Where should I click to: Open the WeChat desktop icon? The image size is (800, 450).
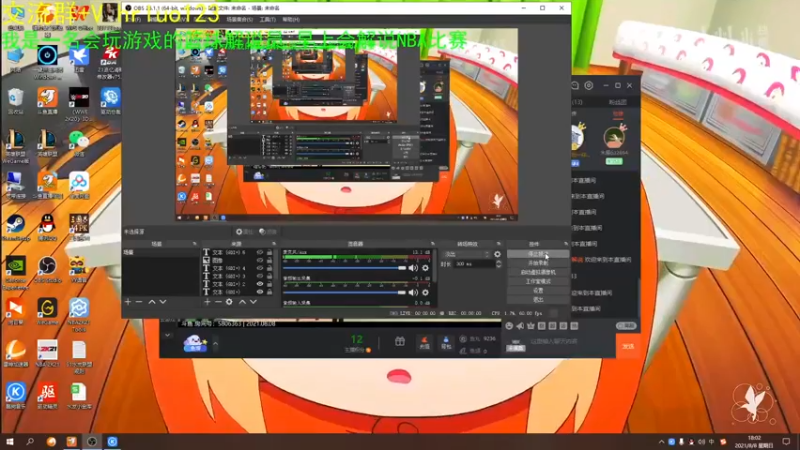click(79, 143)
